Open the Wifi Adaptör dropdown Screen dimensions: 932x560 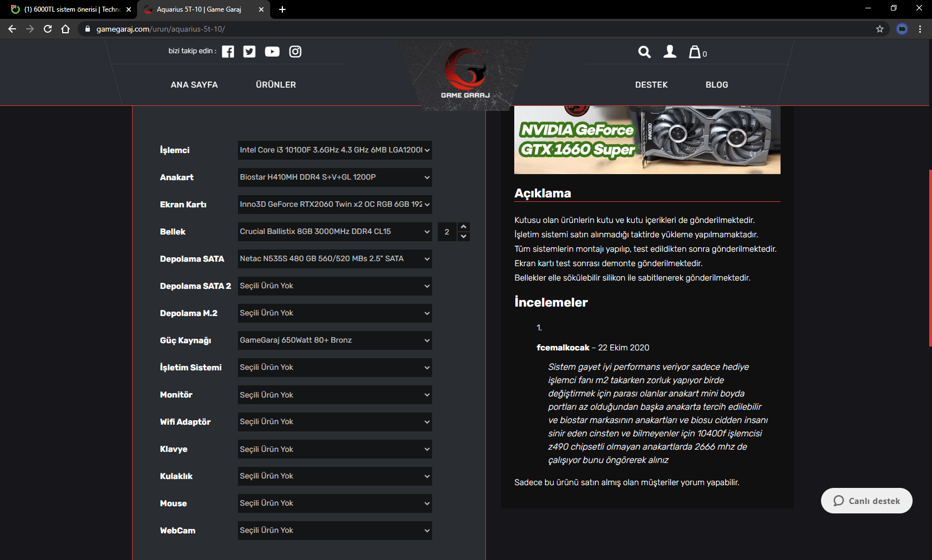[x=335, y=422]
